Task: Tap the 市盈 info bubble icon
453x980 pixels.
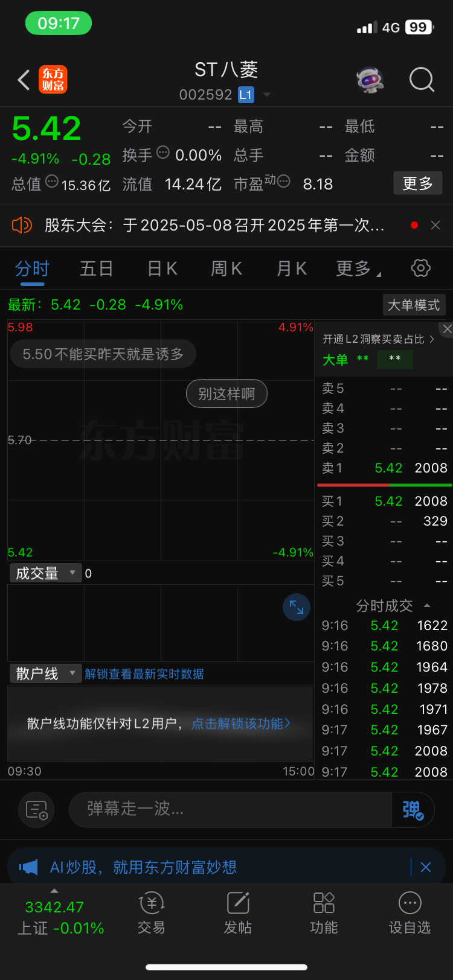Action: pos(283,181)
